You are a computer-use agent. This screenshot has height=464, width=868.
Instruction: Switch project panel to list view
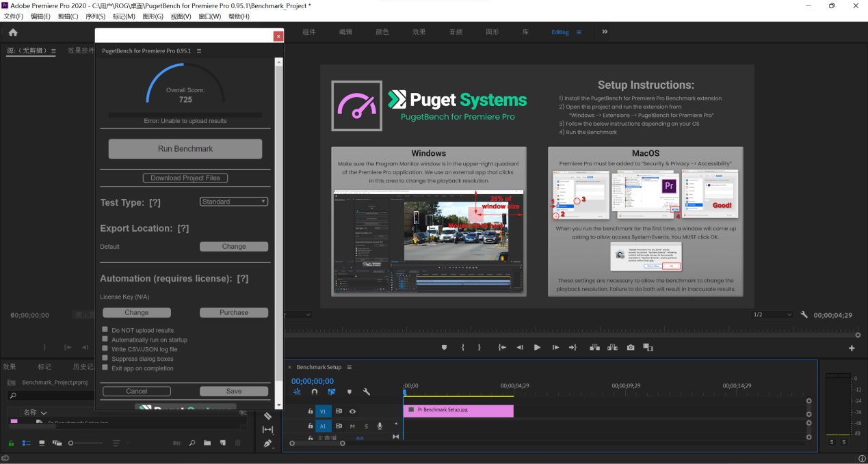(x=26, y=443)
